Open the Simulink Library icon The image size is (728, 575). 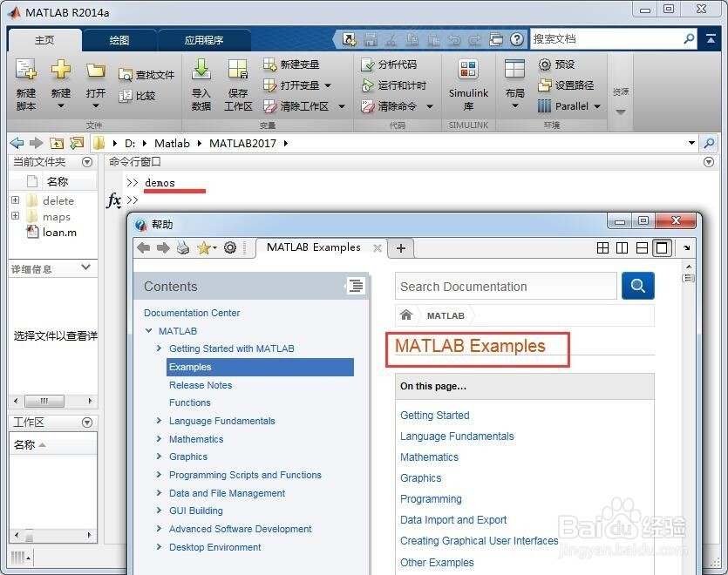point(468,69)
